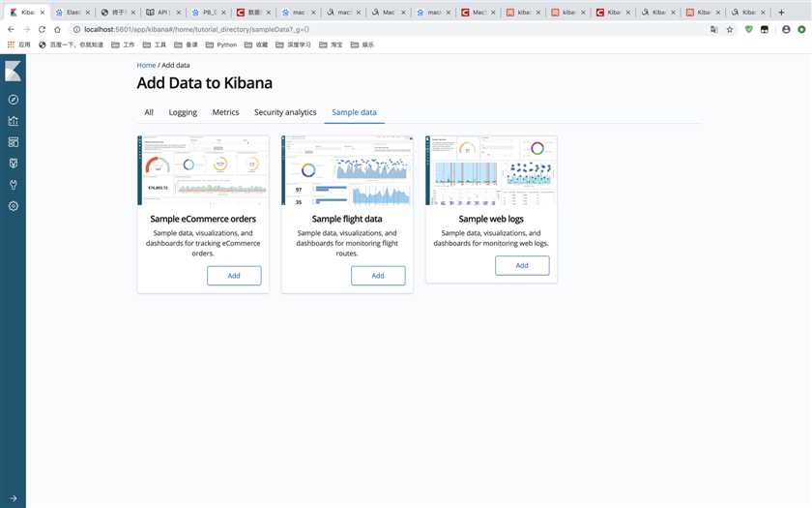This screenshot has height=508, width=812.
Task: Go to Home breadcrumb link
Action: [x=146, y=65]
